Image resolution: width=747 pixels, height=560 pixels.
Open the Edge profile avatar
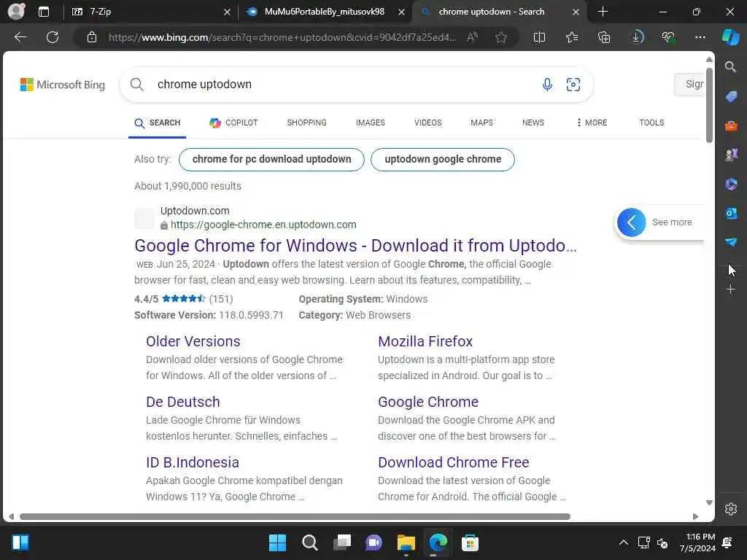click(16, 12)
